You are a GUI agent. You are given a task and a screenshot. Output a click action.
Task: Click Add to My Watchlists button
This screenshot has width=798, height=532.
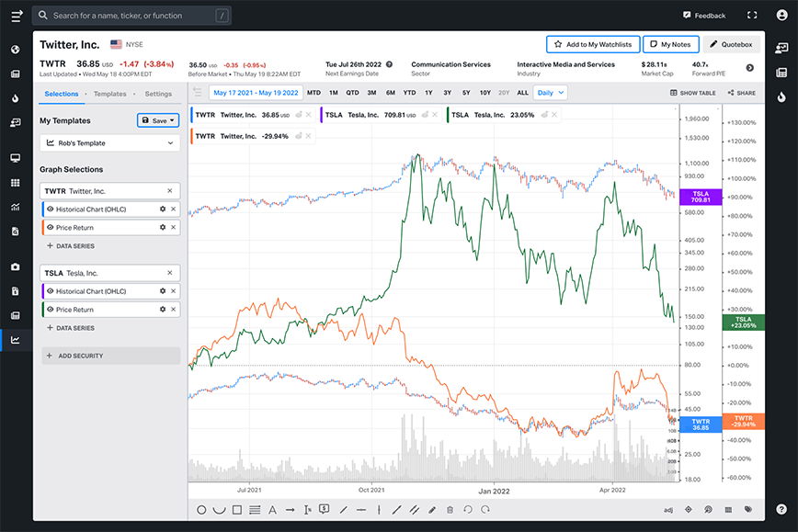tap(592, 44)
